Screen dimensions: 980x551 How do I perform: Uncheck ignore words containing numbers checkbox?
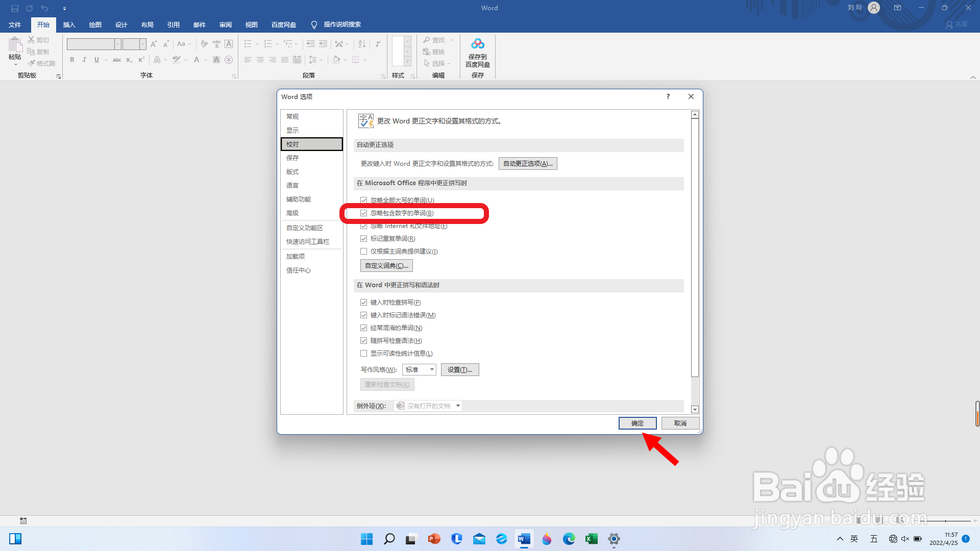tap(364, 213)
